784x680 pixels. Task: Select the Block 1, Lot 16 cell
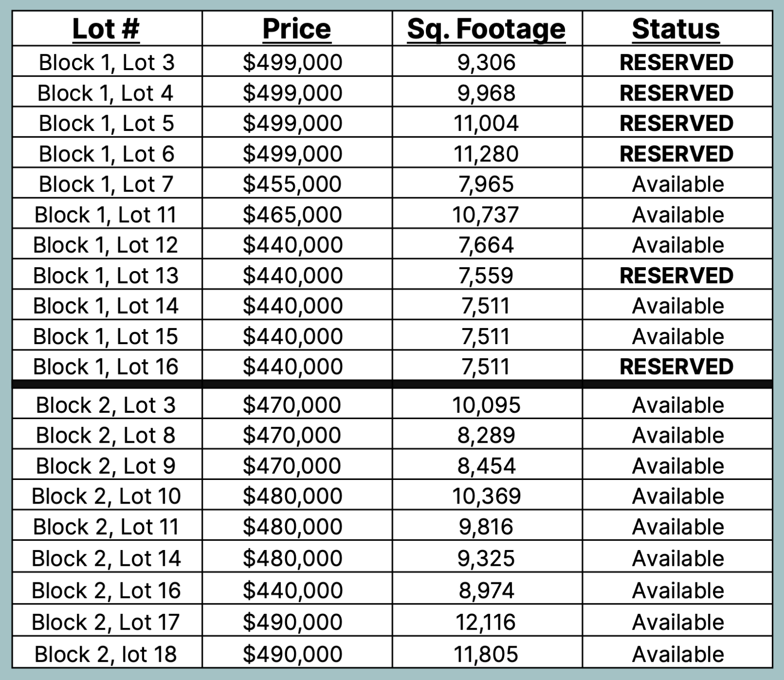coord(106,367)
